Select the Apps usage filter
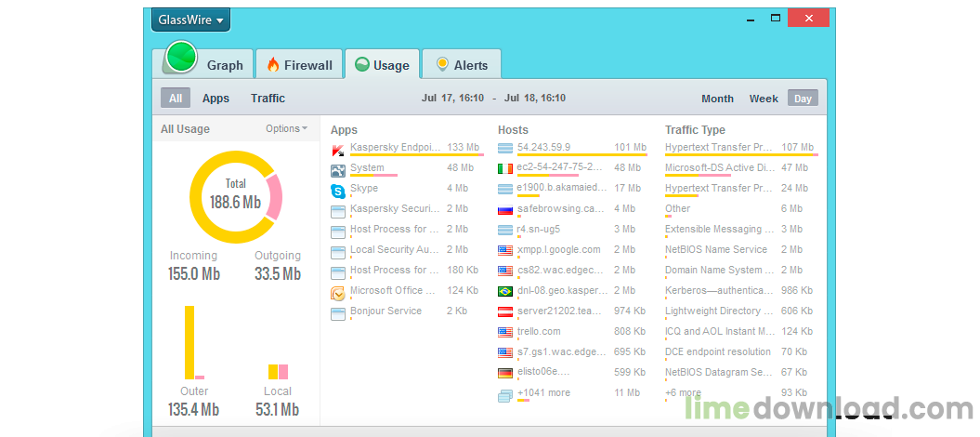This screenshot has height=437, width=980. click(x=216, y=99)
